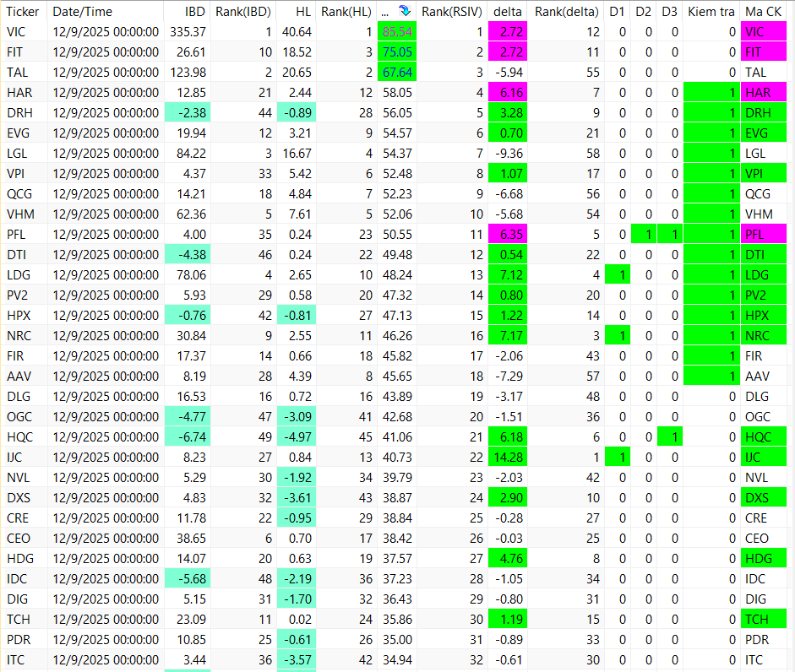Select PV2 in the Ticker column
The width and height of the screenshot is (795, 672).
tap(17, 295)
